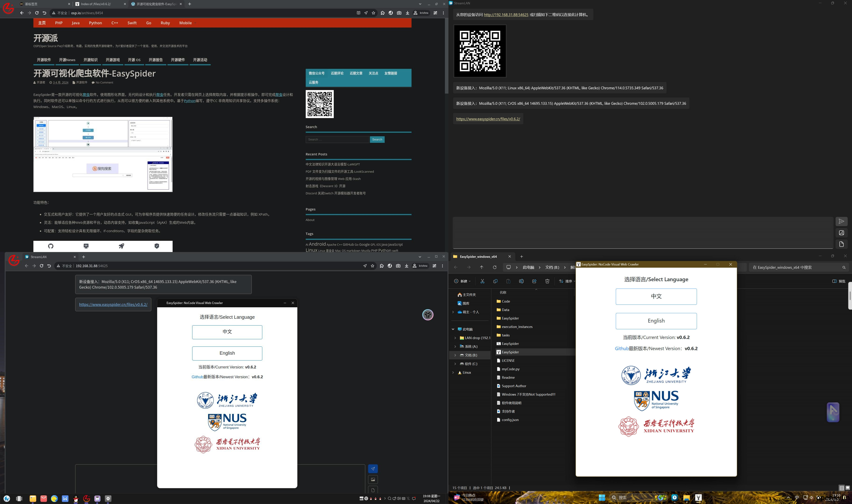Click 中文 button in the EasySpider Windows dialog

point(656,297)
